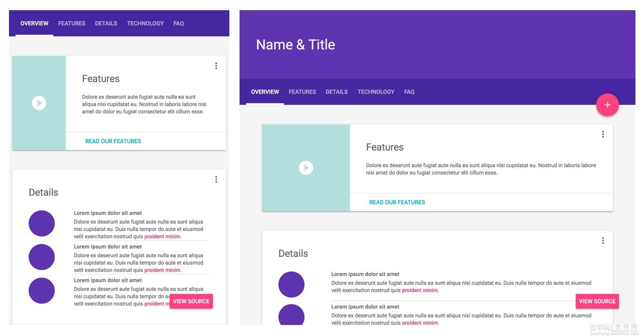Click second purple circle avatar in narrow Details card
The width and height of the screenshot is (644, 336).
click(42, 257)
